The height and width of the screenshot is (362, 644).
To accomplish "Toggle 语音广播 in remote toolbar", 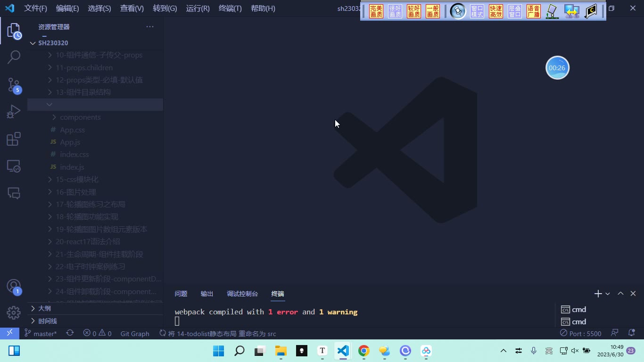I will pyautogui.click(x=534, y=11).
